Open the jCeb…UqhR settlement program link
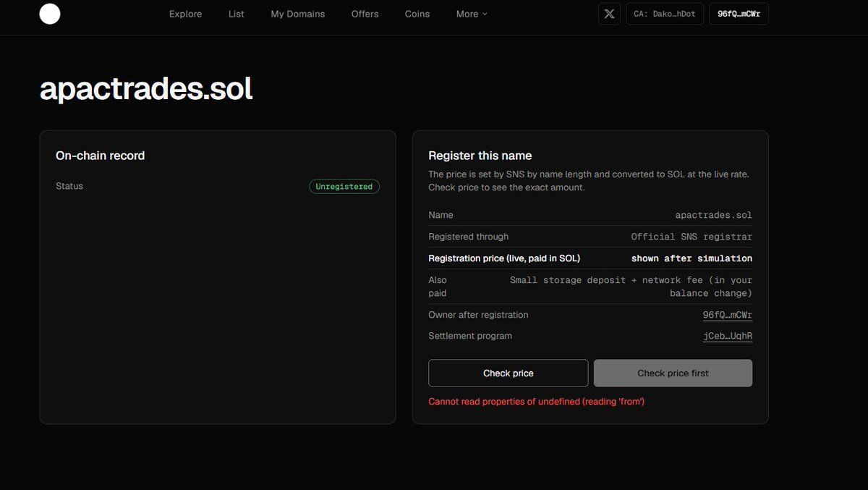Screen dimensions: 868x490 coord(728,336)
